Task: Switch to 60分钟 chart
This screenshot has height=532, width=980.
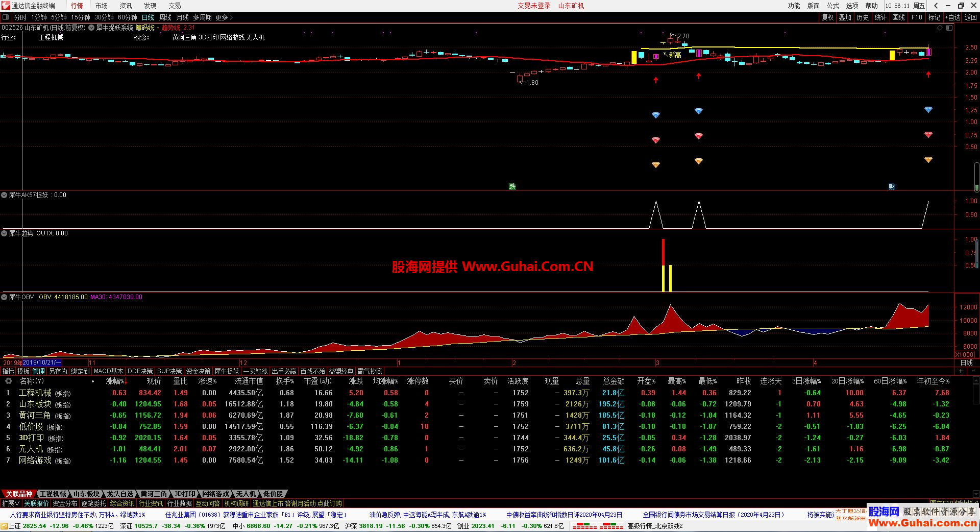Action: (128, 17)
